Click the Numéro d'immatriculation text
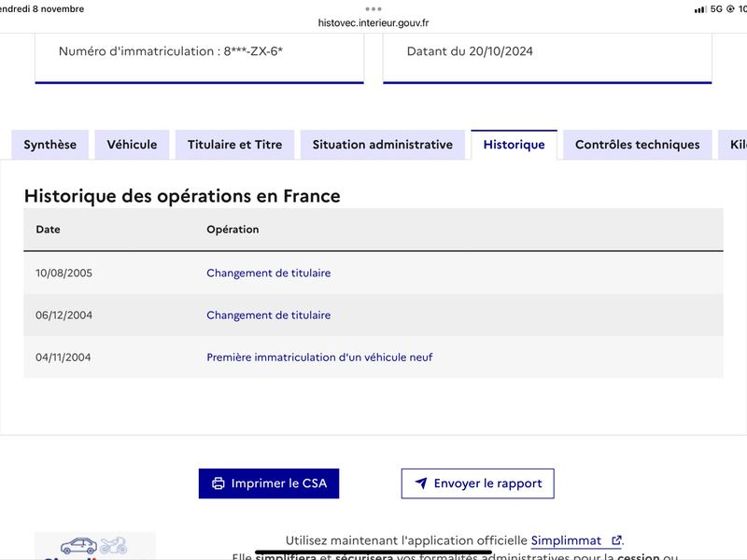747x560 pixels. coord(171,51)
